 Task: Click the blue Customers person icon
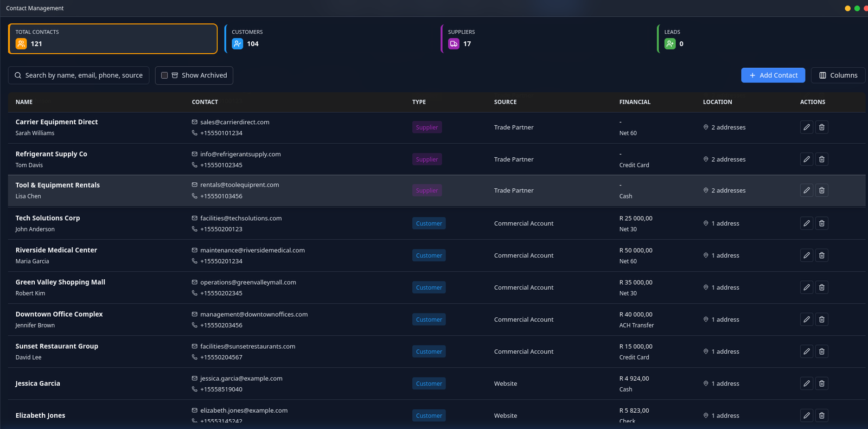click(x=237, y=44)
